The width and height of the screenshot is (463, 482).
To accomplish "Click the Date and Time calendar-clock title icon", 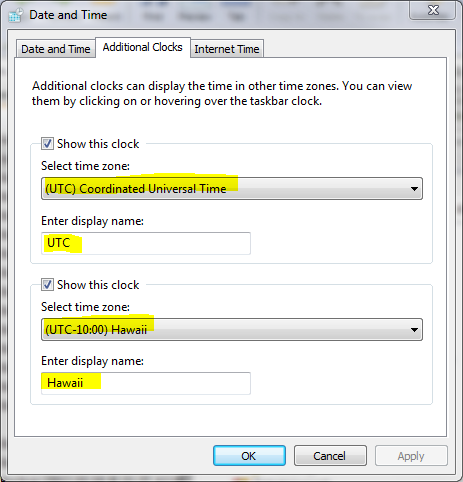I will click(x=16, y=15).
